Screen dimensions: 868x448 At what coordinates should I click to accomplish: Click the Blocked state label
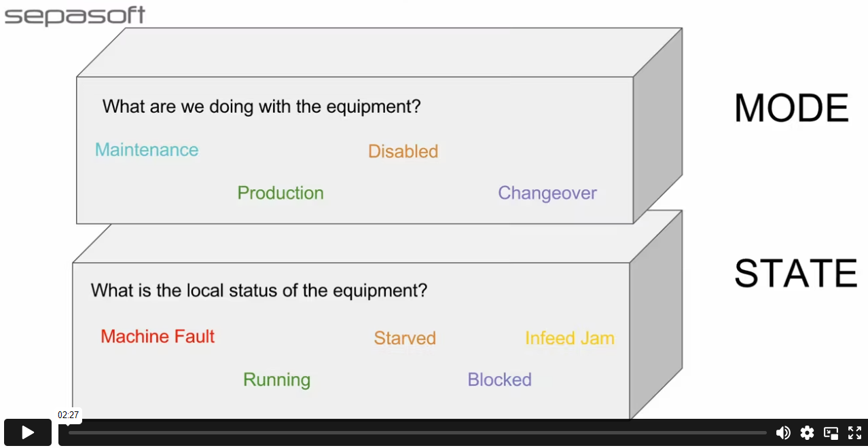pyautogui.click(x=499, y=379)
